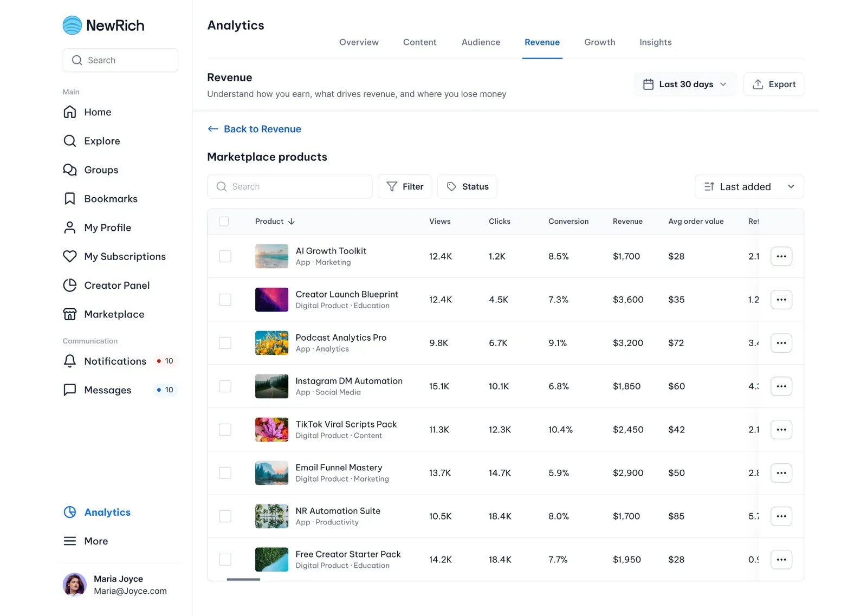Open the Last added sort dropdown
This screenshot has height=616, width=867.
(x=749, y=186)
